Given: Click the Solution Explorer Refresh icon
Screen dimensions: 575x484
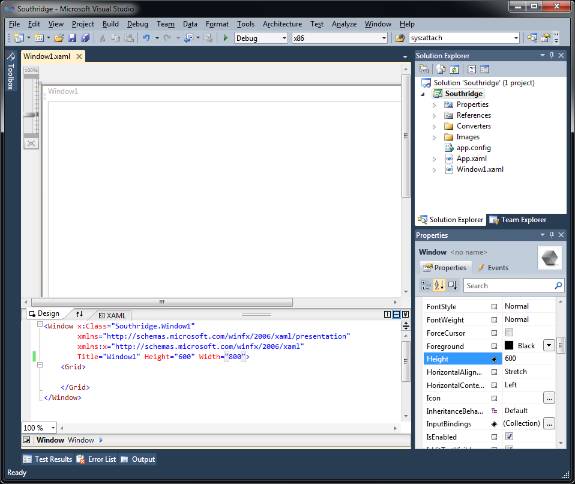Looking at the screenshot, I should click(x=454, y=69).
